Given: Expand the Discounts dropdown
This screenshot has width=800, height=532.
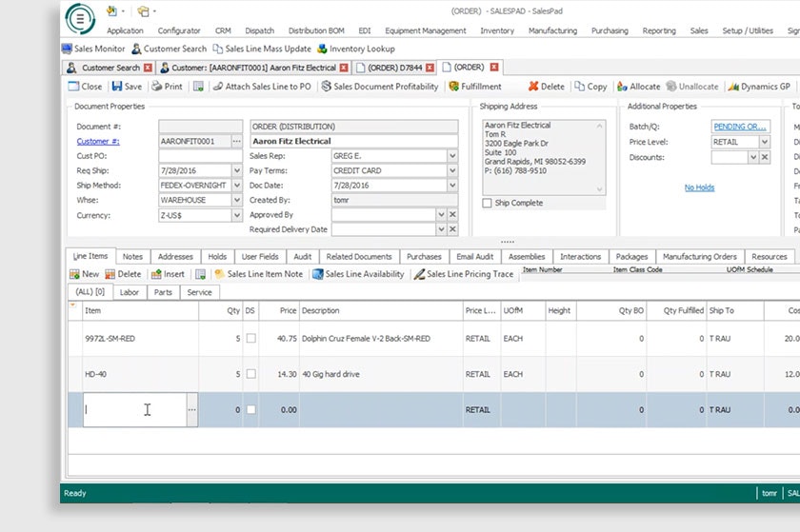Looking at the screenshot, I should click(x=753, y=157).
